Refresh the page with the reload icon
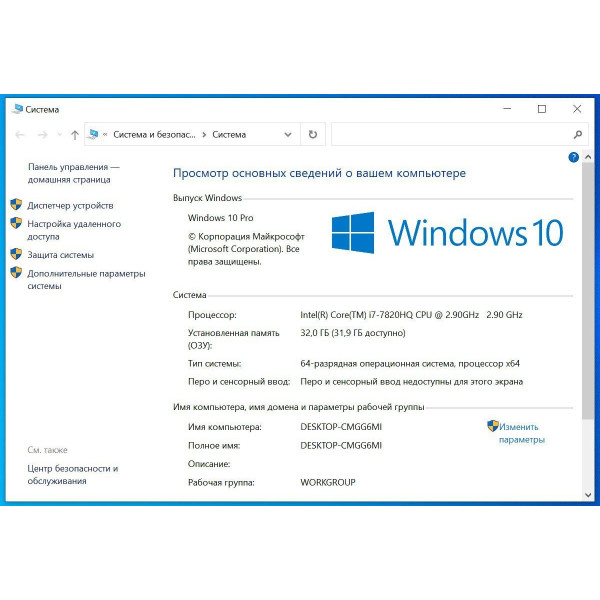The image size is (600, 600). [x=313, y=134]
